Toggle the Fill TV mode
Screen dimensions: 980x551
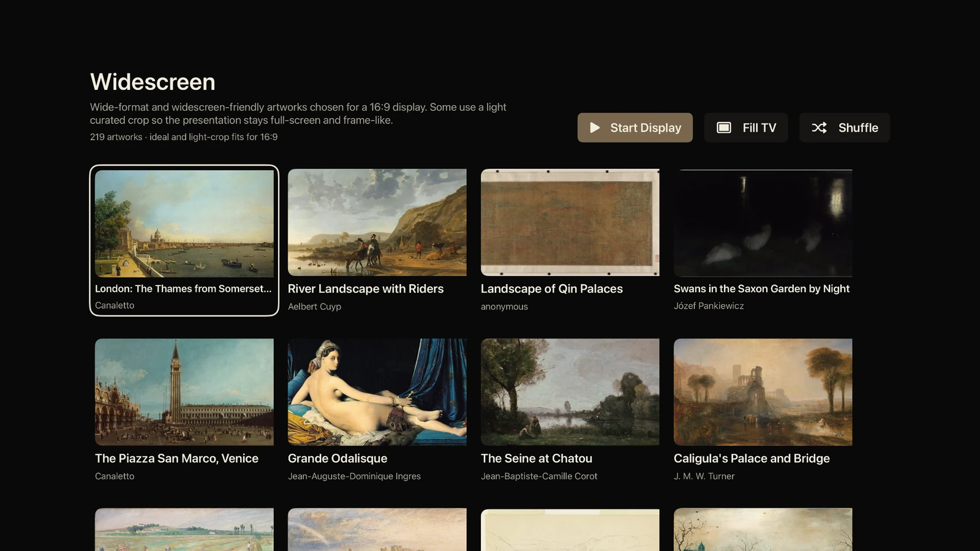pos(746,127)
